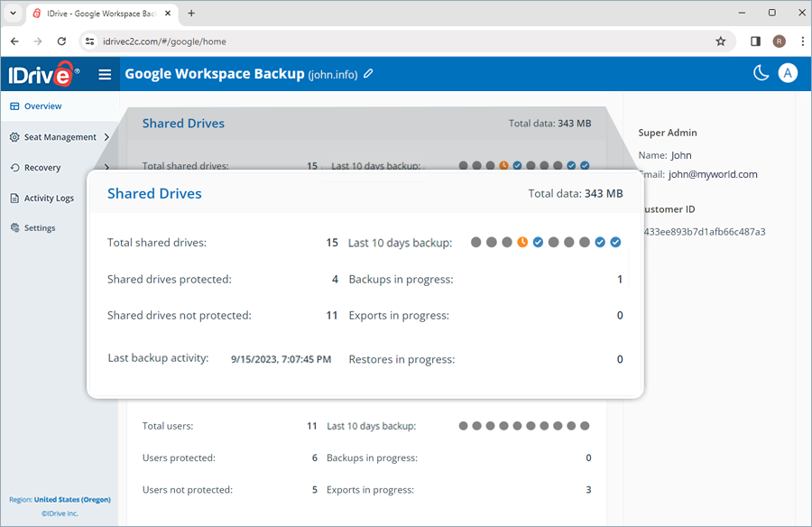Click the Activity Logs document icon

click(x=14, y=198)
